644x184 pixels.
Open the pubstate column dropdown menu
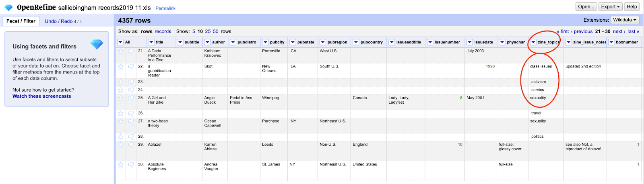click(293, 42)
